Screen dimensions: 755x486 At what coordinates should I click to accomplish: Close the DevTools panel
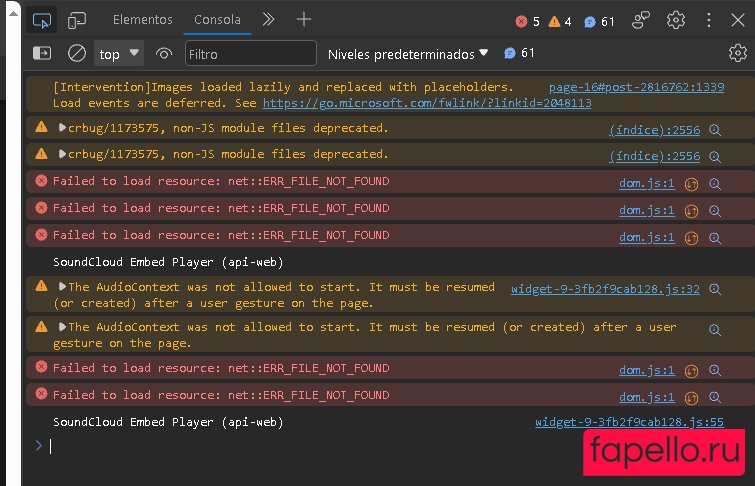click(738, 20)
